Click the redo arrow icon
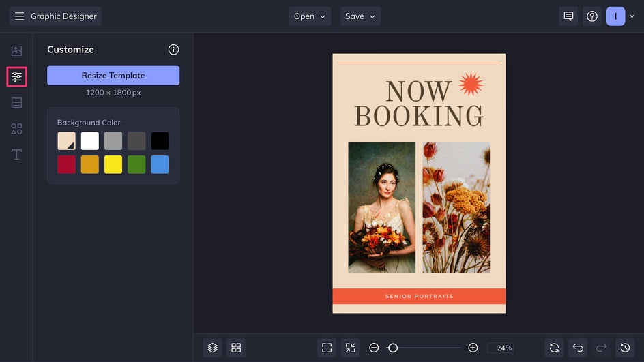 click(x=601, y=348)
